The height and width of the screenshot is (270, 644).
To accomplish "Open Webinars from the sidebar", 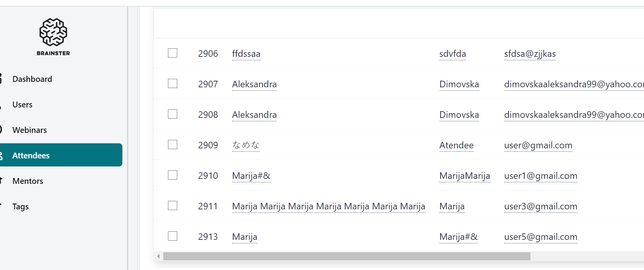I will point(30,130).
